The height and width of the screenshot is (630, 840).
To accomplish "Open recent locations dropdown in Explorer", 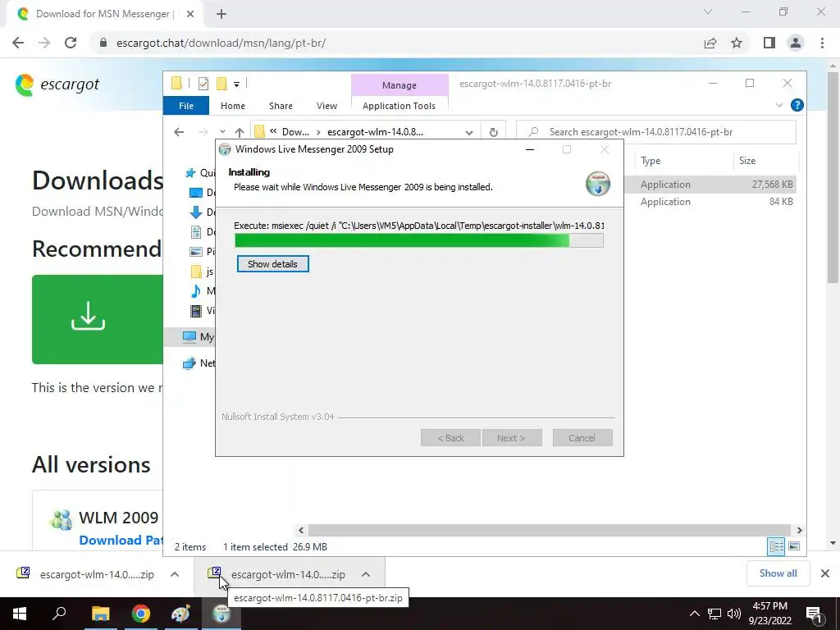I will (x=222, y=132).
